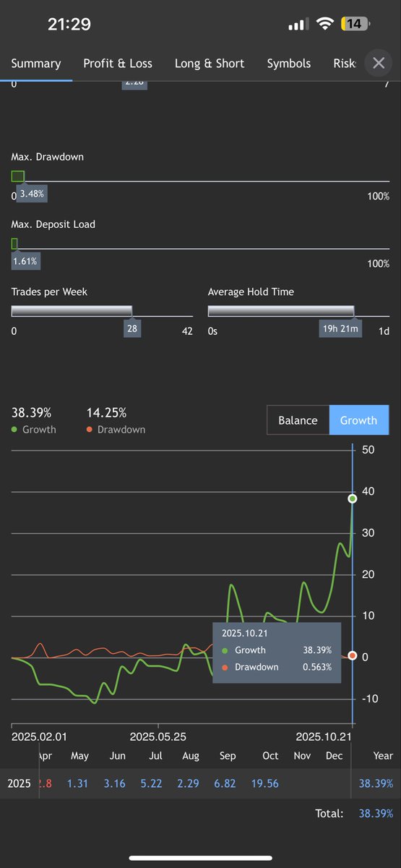Click the 2025.10.21 axis date label

(325, 736)
